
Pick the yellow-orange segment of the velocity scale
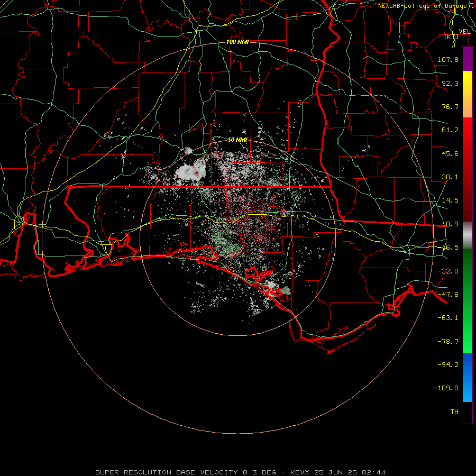467,94
